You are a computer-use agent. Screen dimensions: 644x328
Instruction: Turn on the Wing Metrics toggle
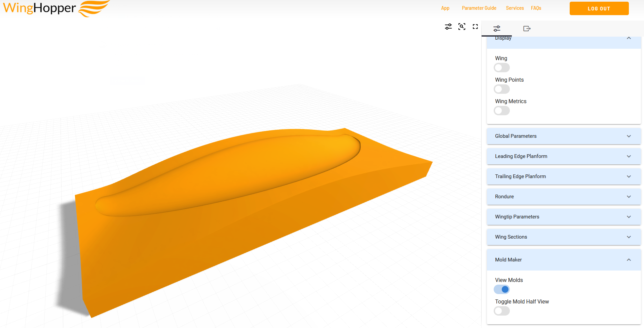(x=502, y=111)
